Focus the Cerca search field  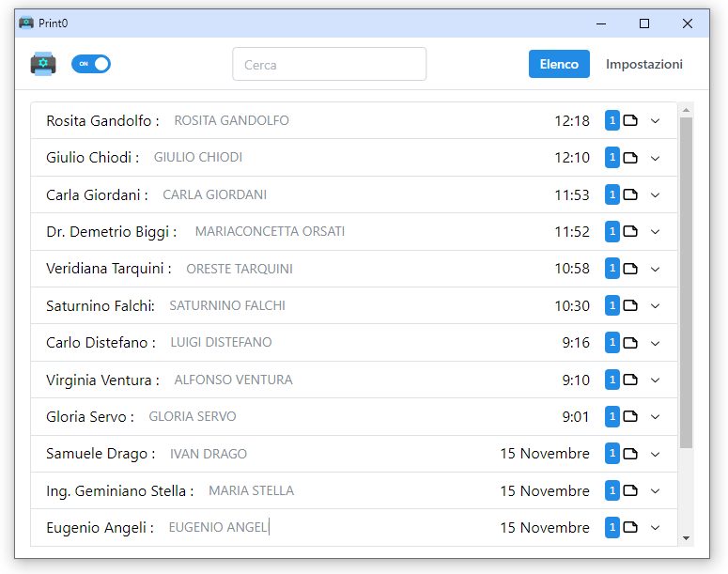(330, 65)
